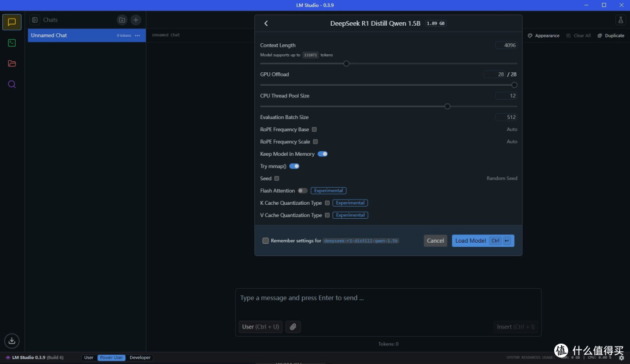Viewport: 630px width, 364px height.
Task: Open Unnamed Chat options three-dot menu
Action: (138, 36)
